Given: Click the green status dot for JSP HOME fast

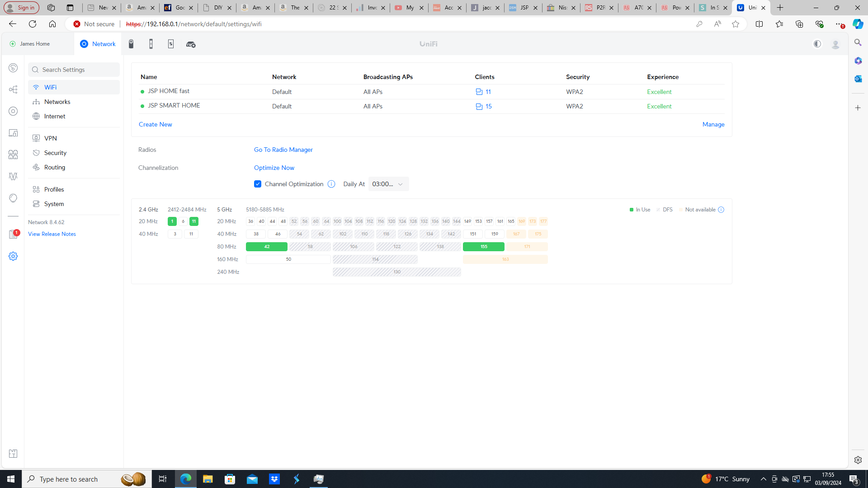Looking at the screenshot, I should pyautogui.click(x=143, y=91).
